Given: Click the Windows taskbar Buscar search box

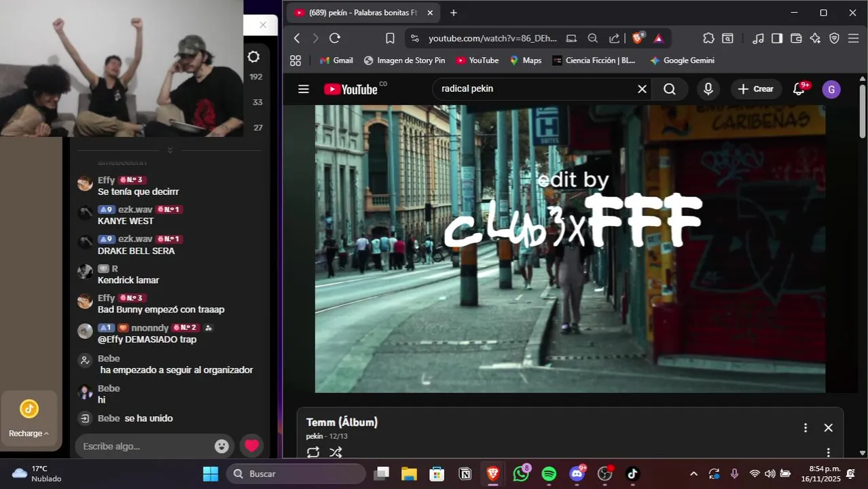Looking at the screenshot, I should (296, 473).
